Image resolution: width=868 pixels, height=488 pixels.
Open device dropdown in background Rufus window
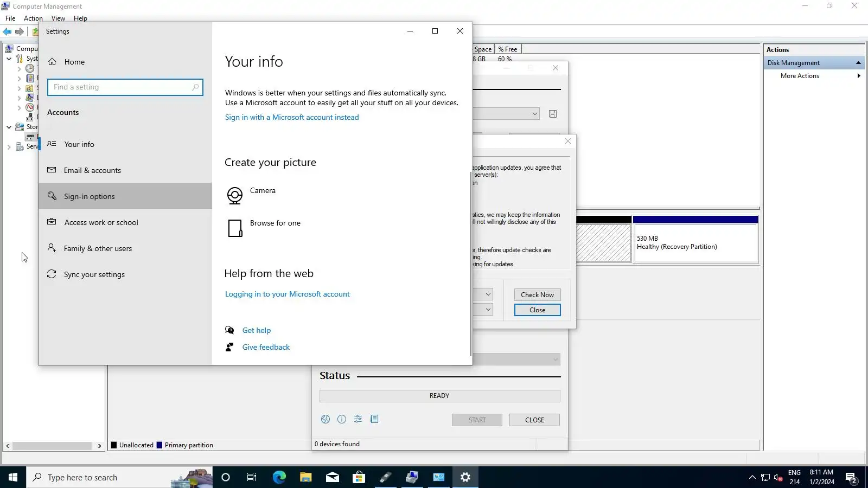[534, 114]
